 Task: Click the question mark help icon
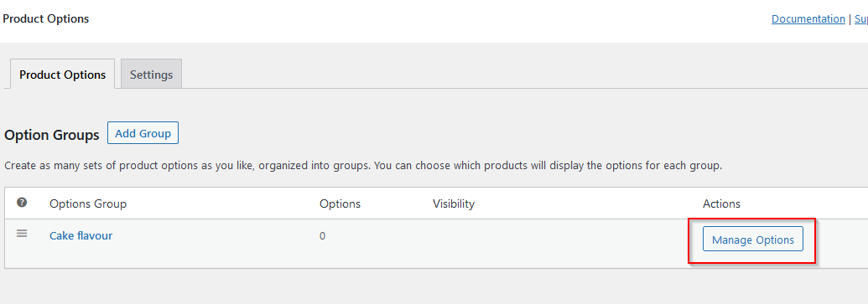point(22,203)
